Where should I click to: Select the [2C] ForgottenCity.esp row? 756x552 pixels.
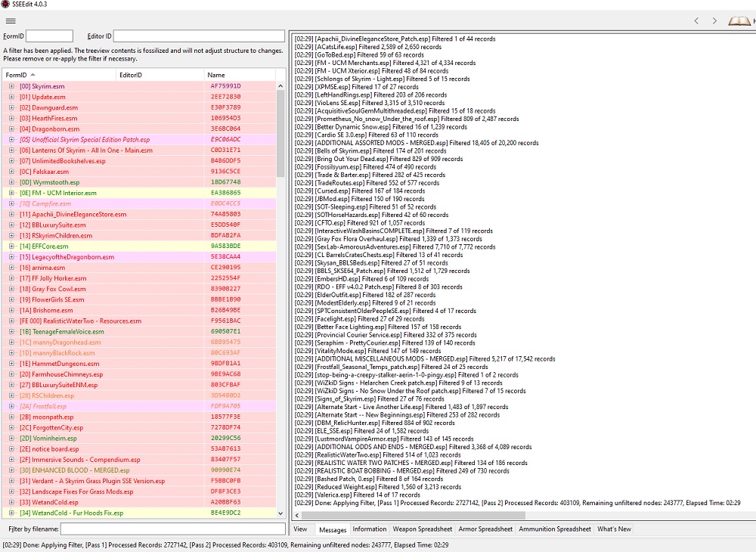click(x=139, y=428)
